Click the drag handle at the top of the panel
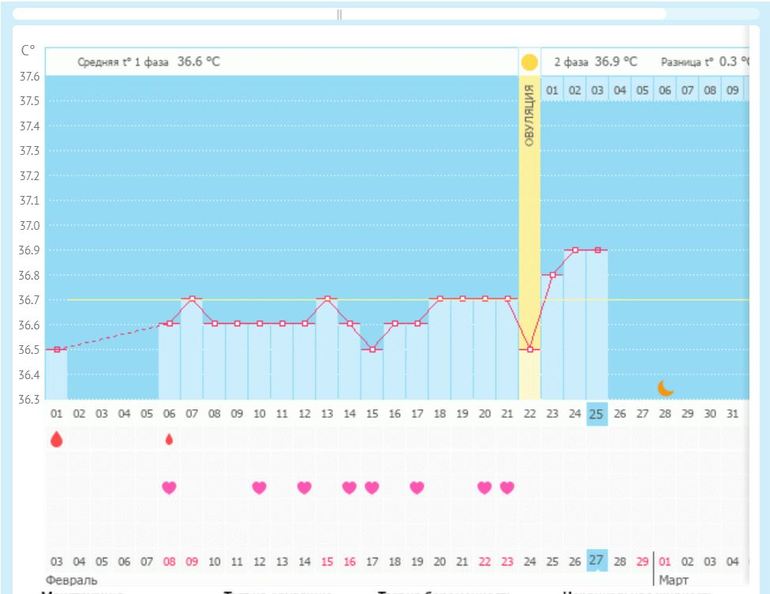Image resolution: width=770 pixels, height=594 pixels. click(x=339, y=14)
